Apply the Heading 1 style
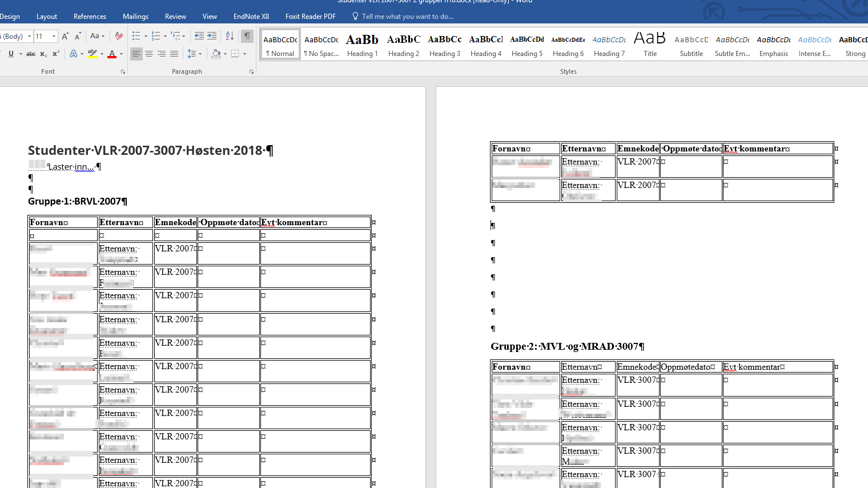This screenshot has height=488, width=868. 362,45
